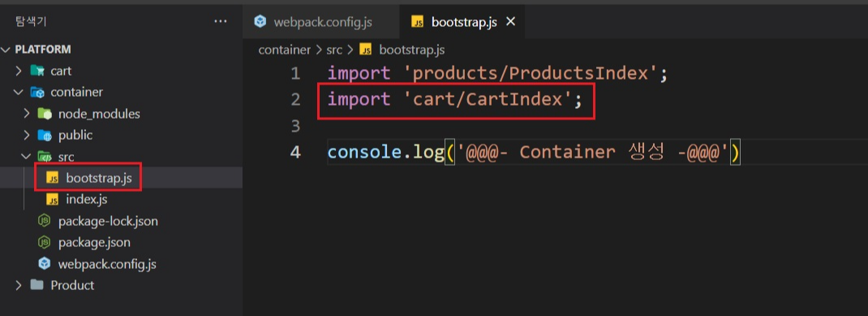Click line number 1 in gutter
Viewport: 868px width, 316px height.
295,73
